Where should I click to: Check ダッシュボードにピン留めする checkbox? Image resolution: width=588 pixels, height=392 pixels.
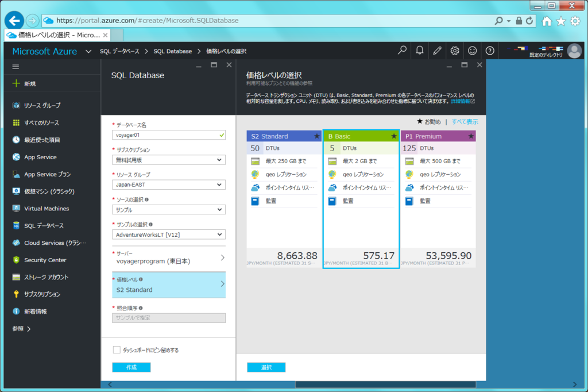(117, 350)
